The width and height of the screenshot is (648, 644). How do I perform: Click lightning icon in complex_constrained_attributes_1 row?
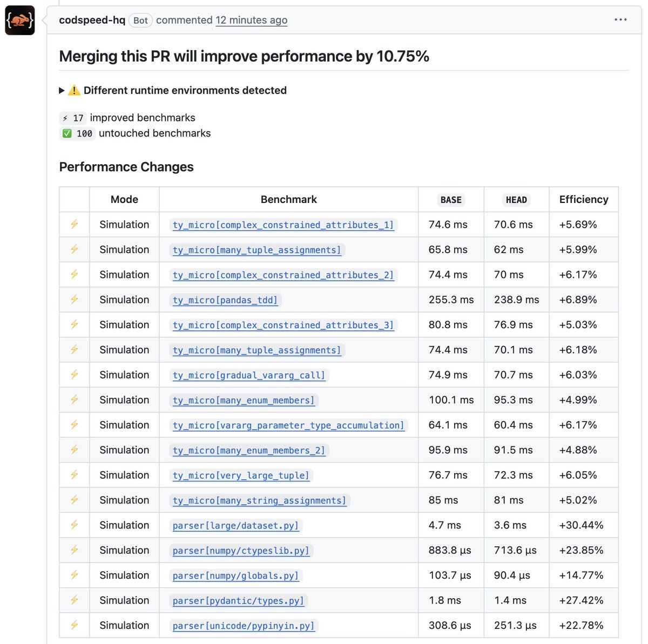coord(75,224)
